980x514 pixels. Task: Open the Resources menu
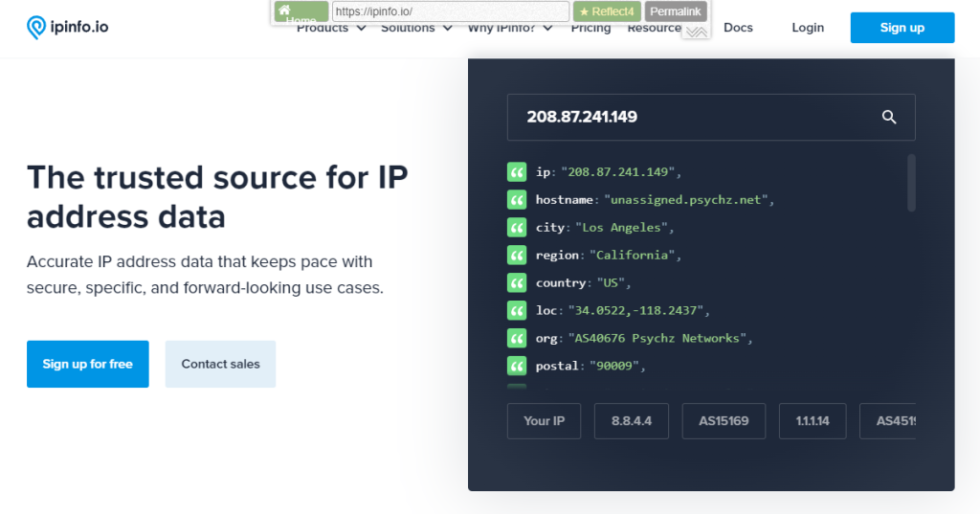coord(655,28)
